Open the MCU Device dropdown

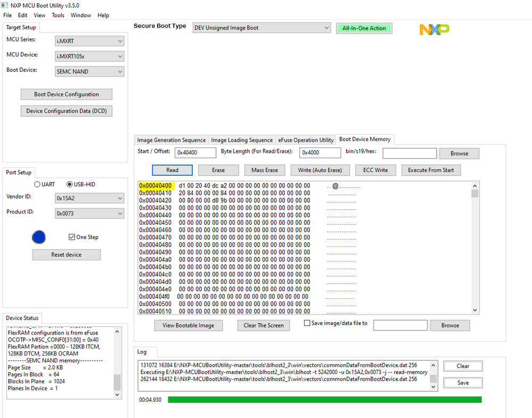coord(89,56)
